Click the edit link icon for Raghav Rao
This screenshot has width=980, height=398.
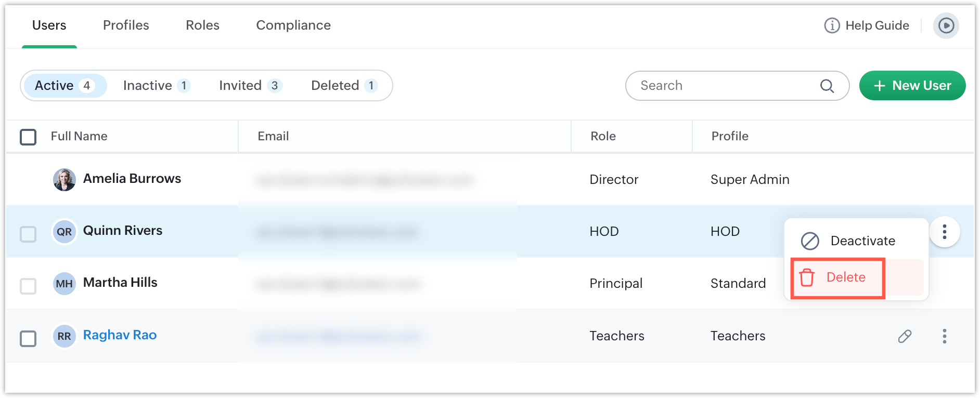pos(905,336)
